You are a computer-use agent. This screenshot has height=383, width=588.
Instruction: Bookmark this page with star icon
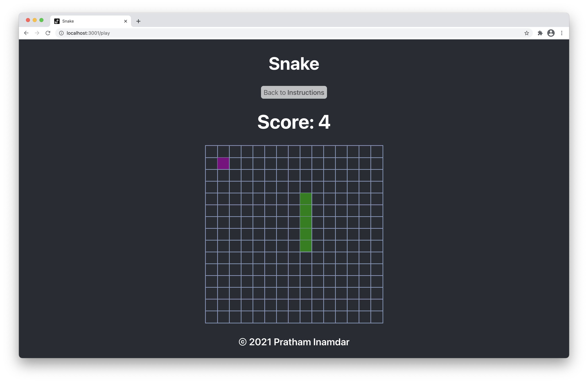(x=527, y=33)
